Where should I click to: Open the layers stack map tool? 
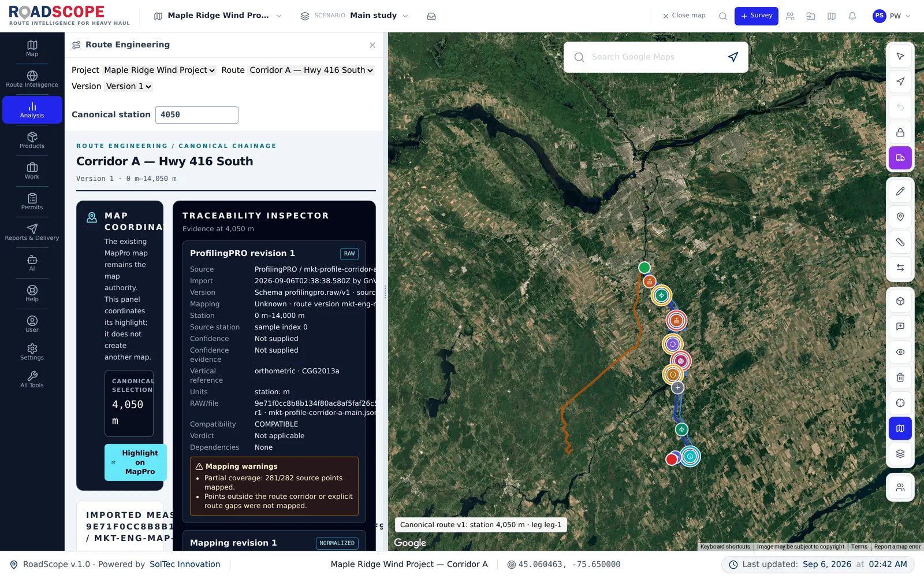[900, 454]
